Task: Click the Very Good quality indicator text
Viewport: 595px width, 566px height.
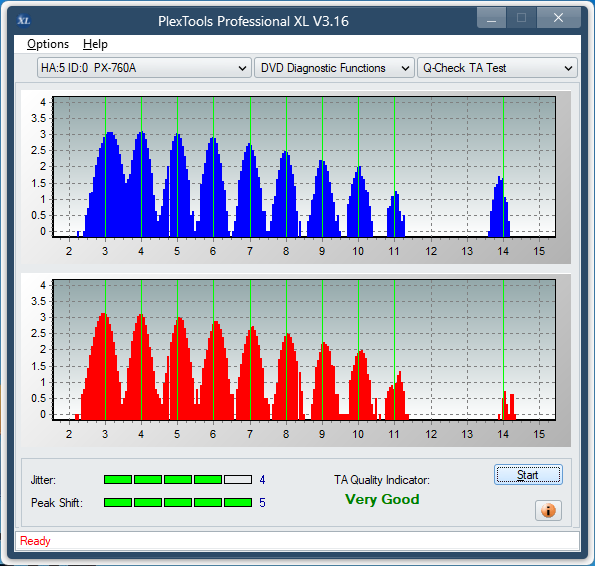Action: pyautogui.click(x=382, y=499)
